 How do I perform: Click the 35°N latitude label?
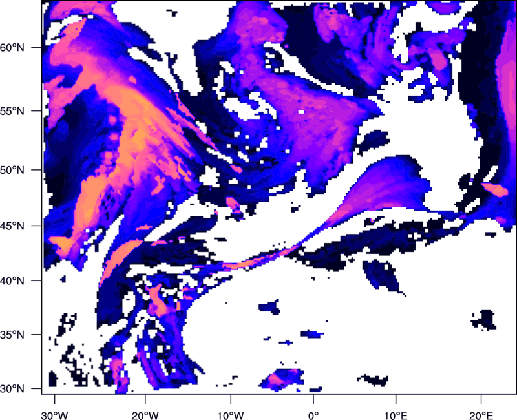click(x=12, y=335)
